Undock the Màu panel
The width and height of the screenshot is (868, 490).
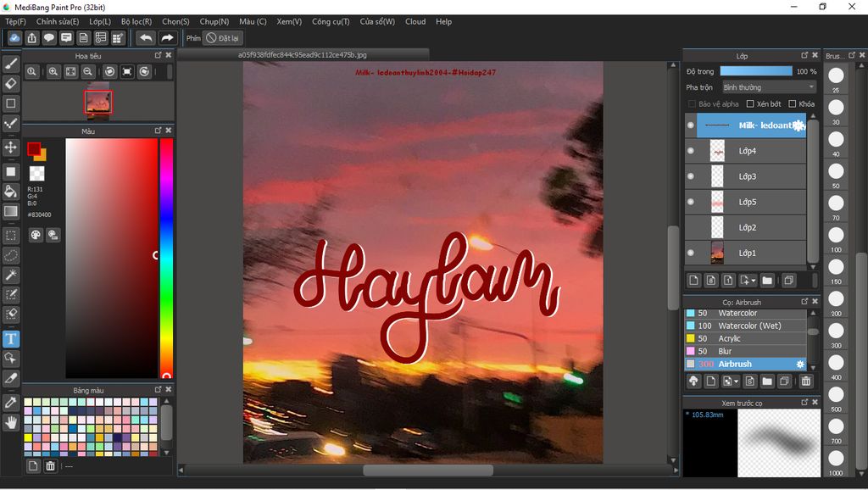point(159,130)
